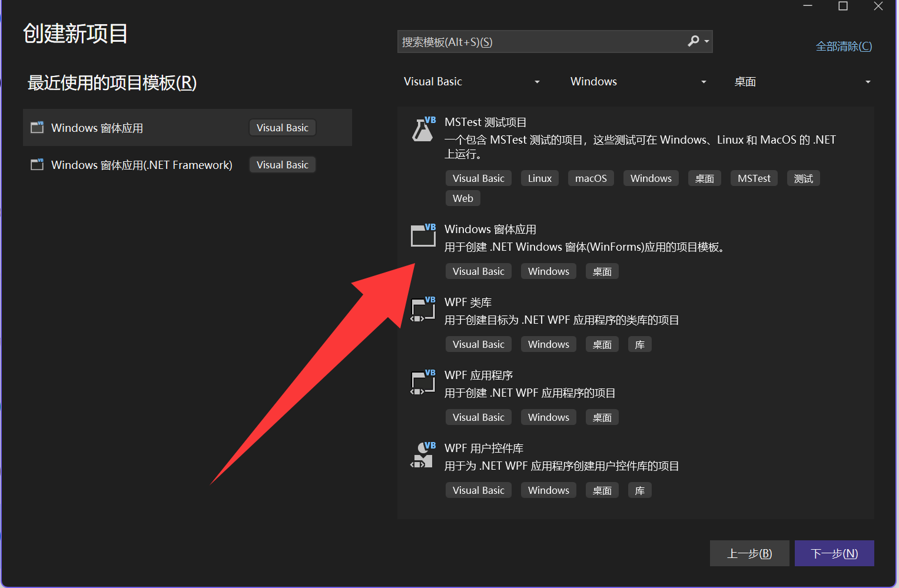Click Visual Basic badge on .NET Framework row

pyautogui.click(x=283, y=165)
